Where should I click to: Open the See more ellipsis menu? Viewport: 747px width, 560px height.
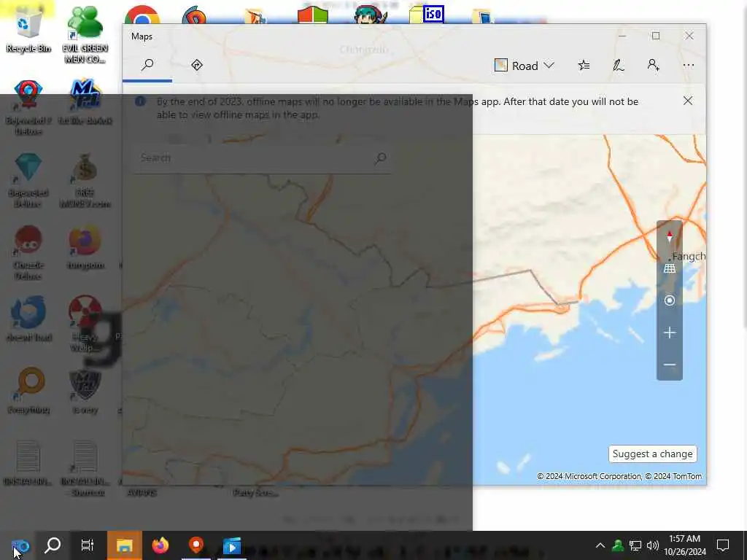pos(689,65)
